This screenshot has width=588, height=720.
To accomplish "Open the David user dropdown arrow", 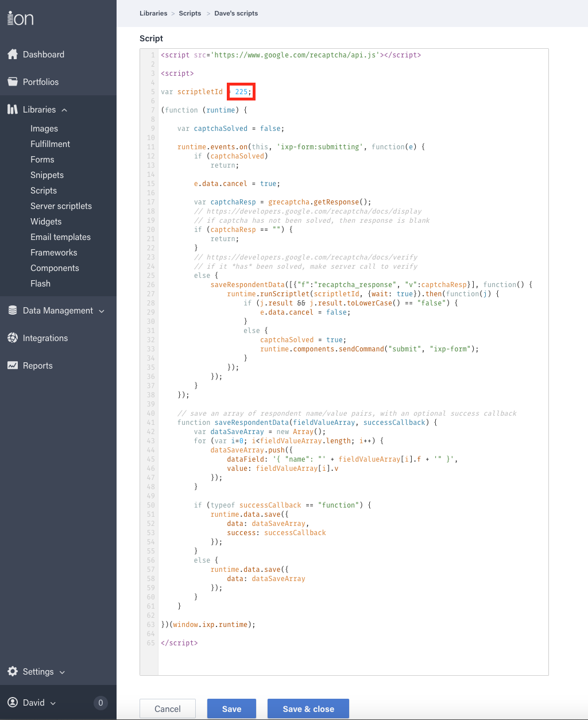I will pos(53,703).
